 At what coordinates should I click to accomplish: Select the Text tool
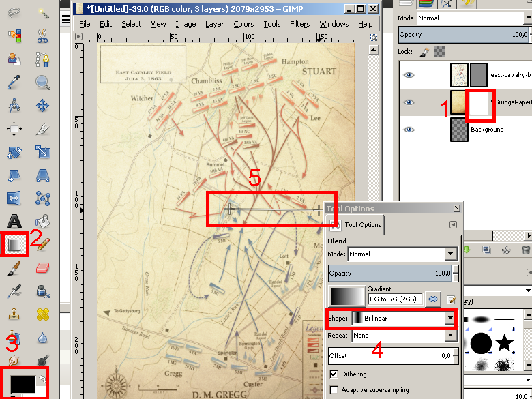click(14, 221)
